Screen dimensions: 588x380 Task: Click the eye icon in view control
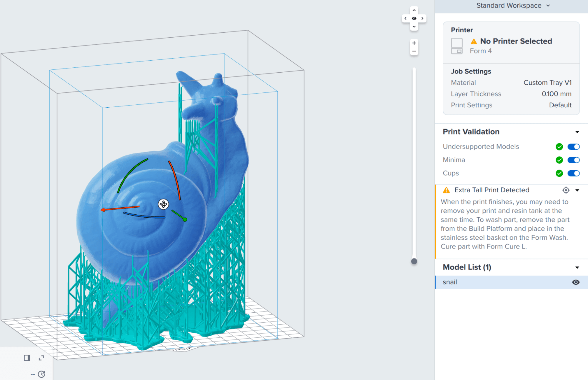click(414, 19)
